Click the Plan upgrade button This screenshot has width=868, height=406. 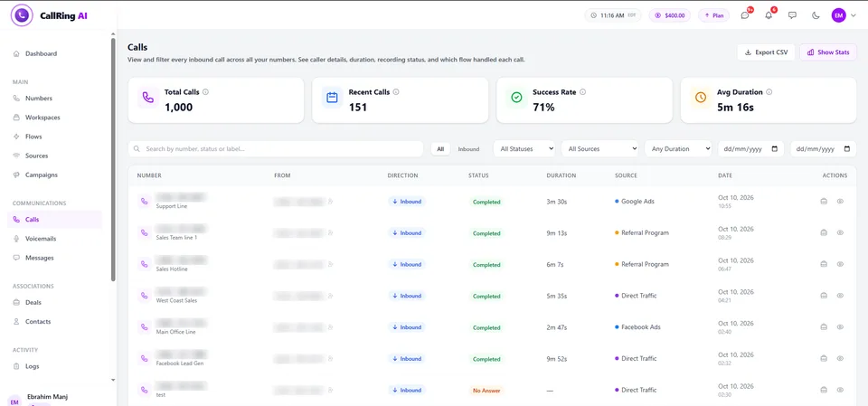(714, 15)
